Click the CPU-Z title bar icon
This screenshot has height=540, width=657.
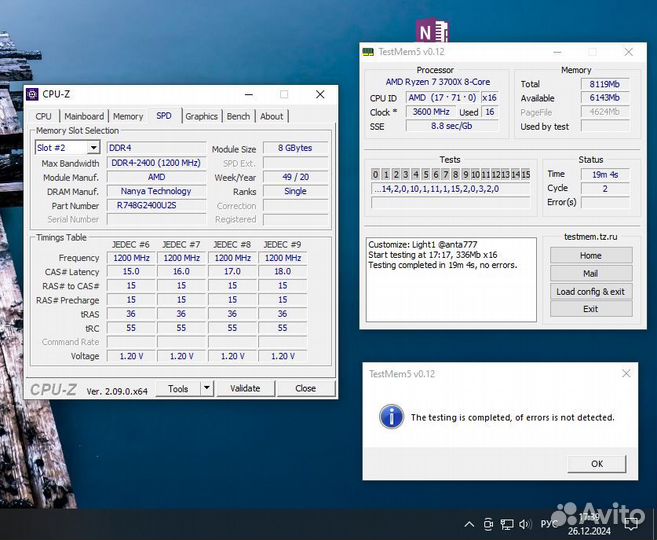[x=32, y=94]
